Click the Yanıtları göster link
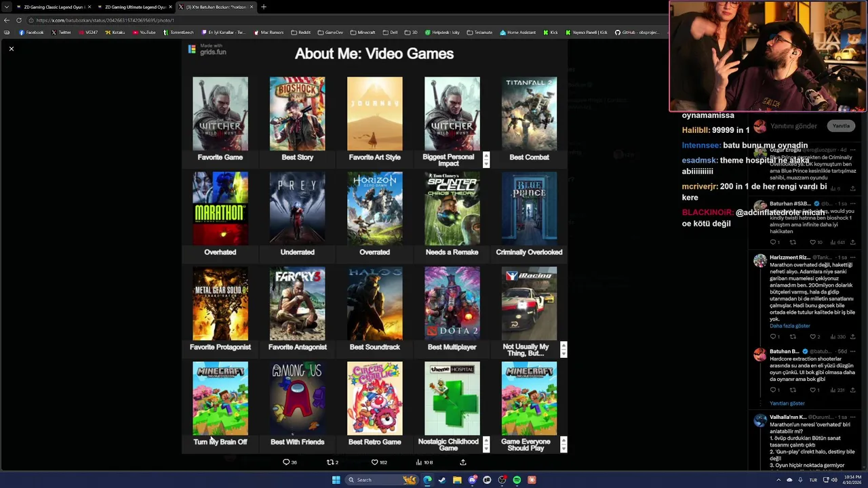This screenshot has width=868, height=488. click(x=787, y=403)
